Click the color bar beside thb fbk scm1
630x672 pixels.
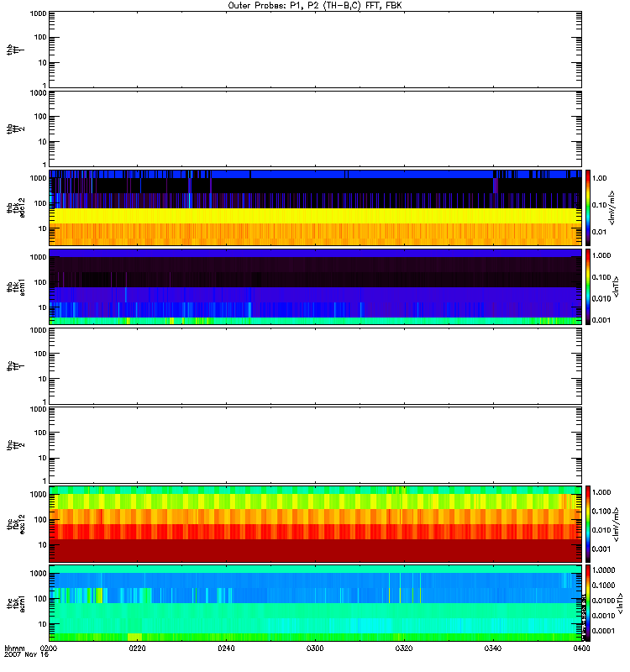pos(588,286)
